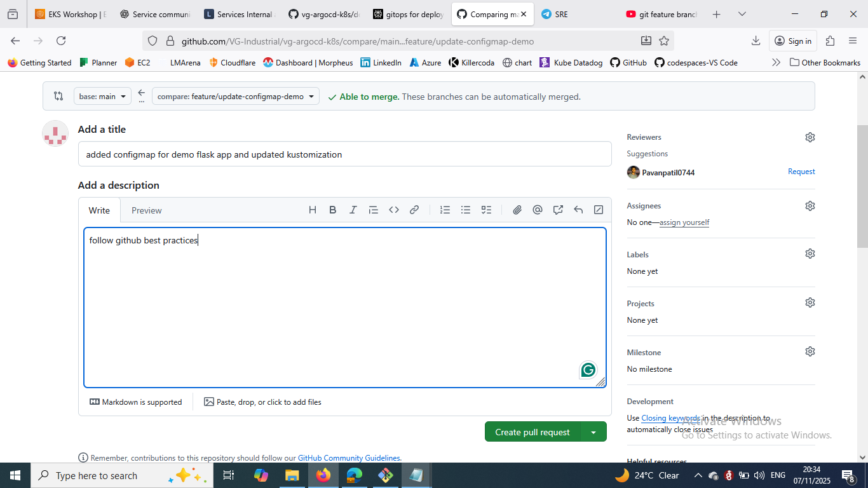Open the Reviewers gear settings

(x=810, y=137)
